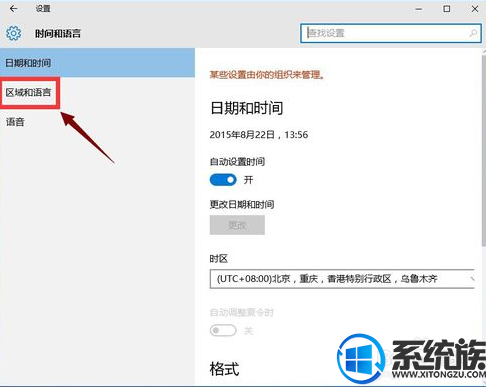Click the vertical scrollbar thumb
Viewport: 486px width, 387px height.
(483, 150)
